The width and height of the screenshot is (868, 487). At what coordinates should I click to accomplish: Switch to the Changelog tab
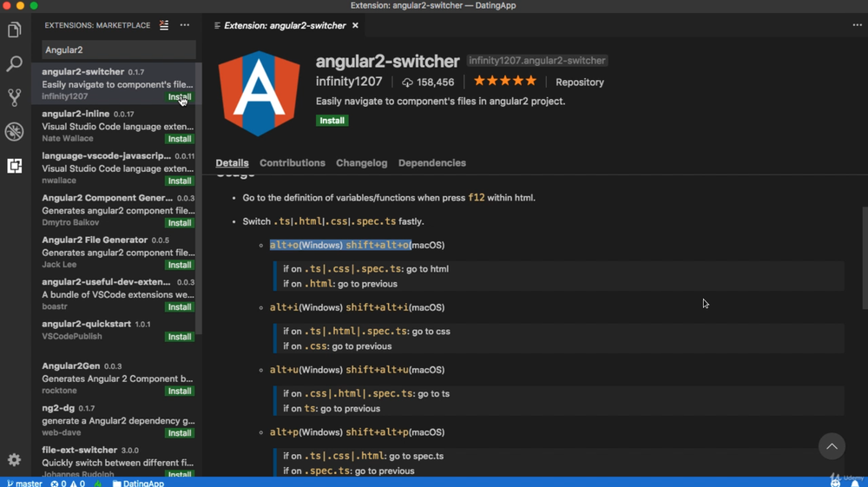pos(361,163)
